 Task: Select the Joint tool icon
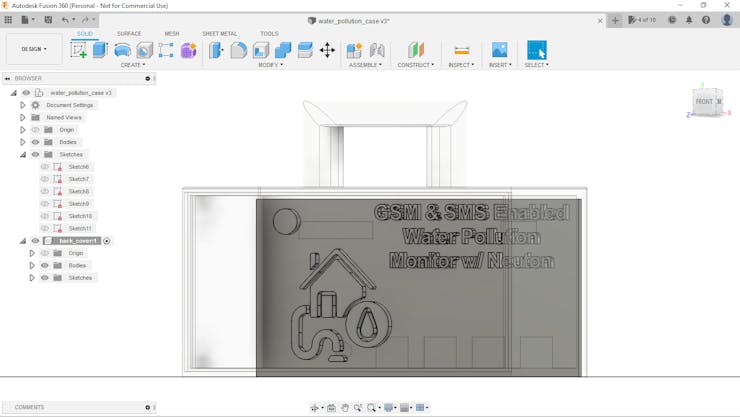tap(377, 50)
